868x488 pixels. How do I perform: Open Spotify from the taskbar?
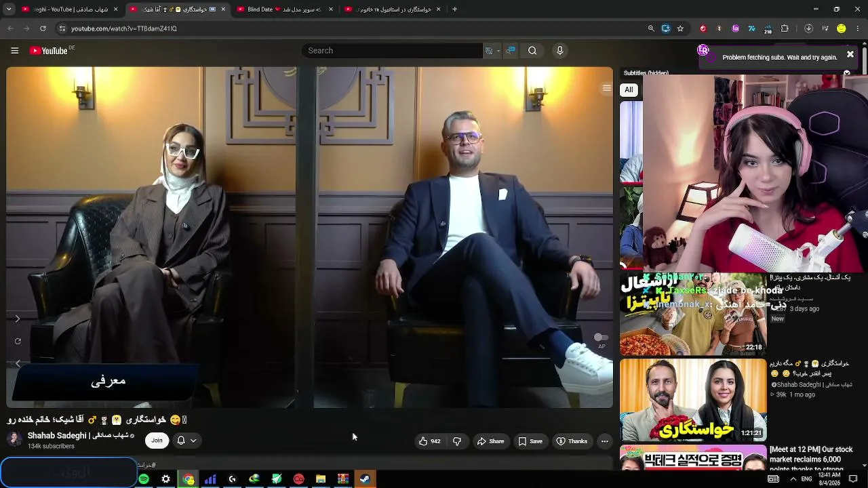pyautogui.click(x=144, y=479)
